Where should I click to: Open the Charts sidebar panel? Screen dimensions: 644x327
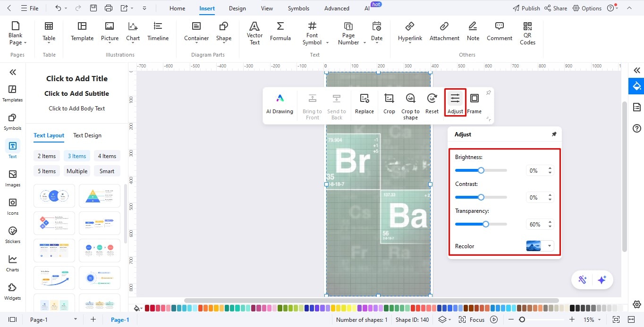pyautogui.click(x=13, y=263)
